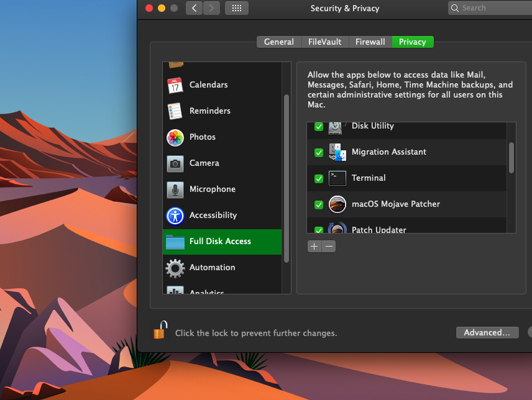This screenshot has height=400, width=532.
Task: Select the Terminal row label
Action: pos(369,178)
